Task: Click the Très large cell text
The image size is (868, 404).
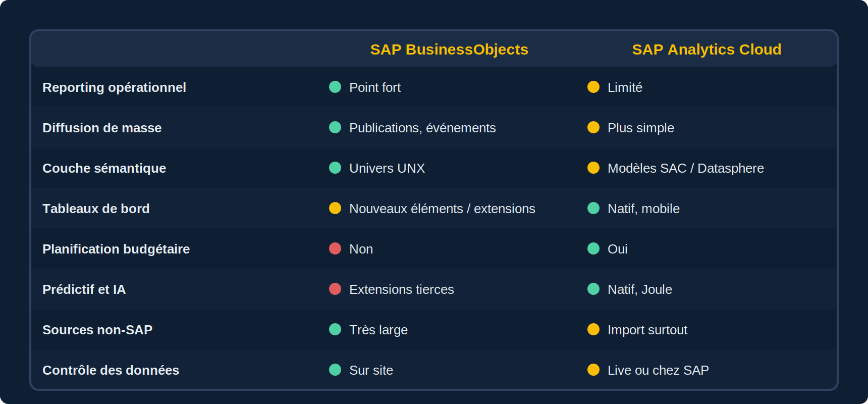Action: pos(378,330)
